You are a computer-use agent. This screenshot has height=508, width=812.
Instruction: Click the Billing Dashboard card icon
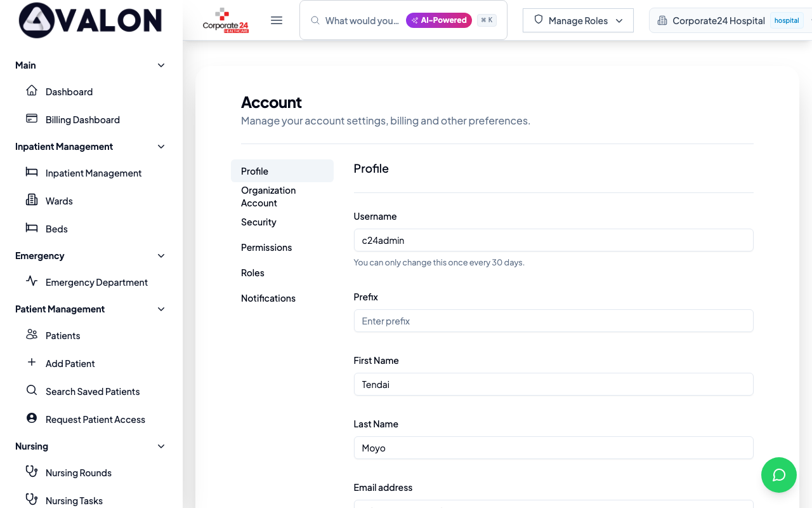click(x=32, y=119)
